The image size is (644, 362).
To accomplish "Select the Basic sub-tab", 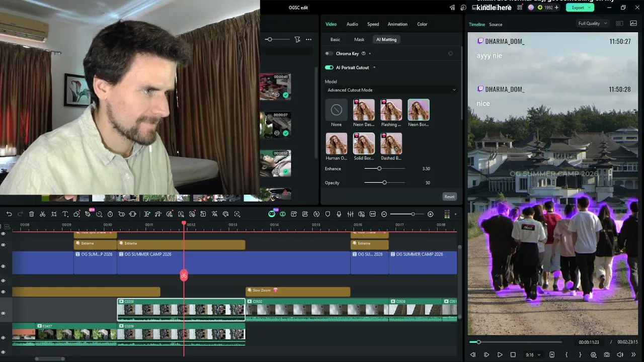I will pos(335,39).
